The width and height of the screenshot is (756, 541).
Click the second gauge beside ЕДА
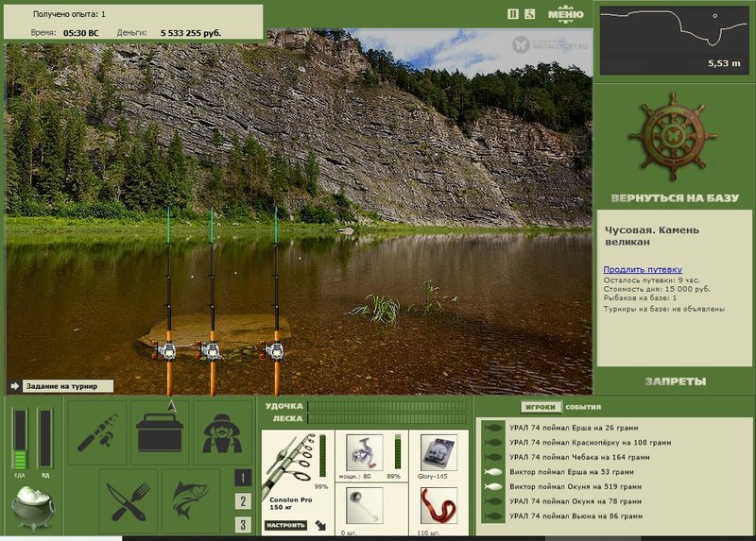tap(44, 438)
